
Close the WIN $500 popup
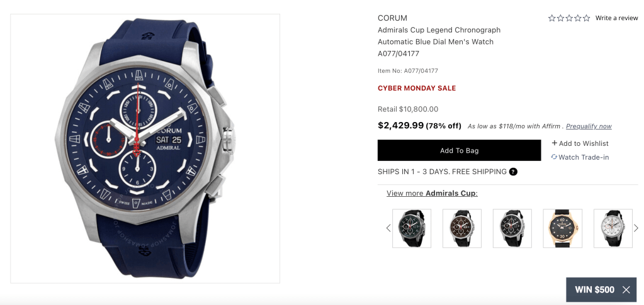(x=626, y=290)
